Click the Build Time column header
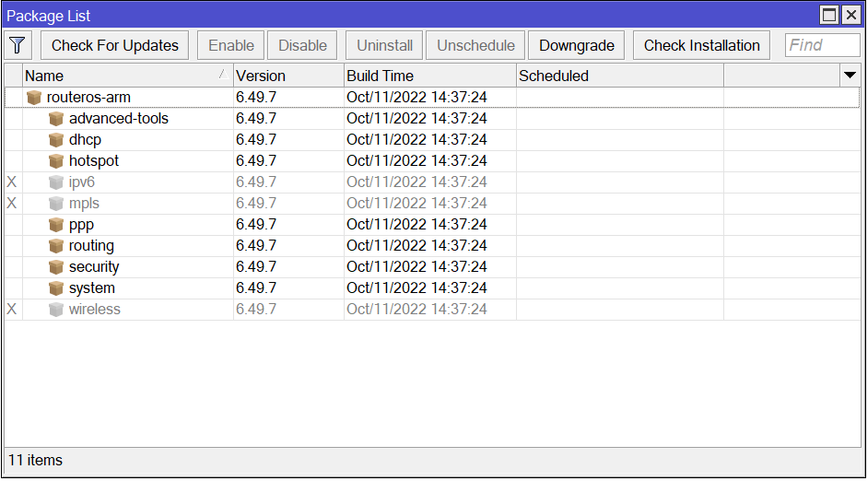 pyautogui.click(x=429, y=76)
